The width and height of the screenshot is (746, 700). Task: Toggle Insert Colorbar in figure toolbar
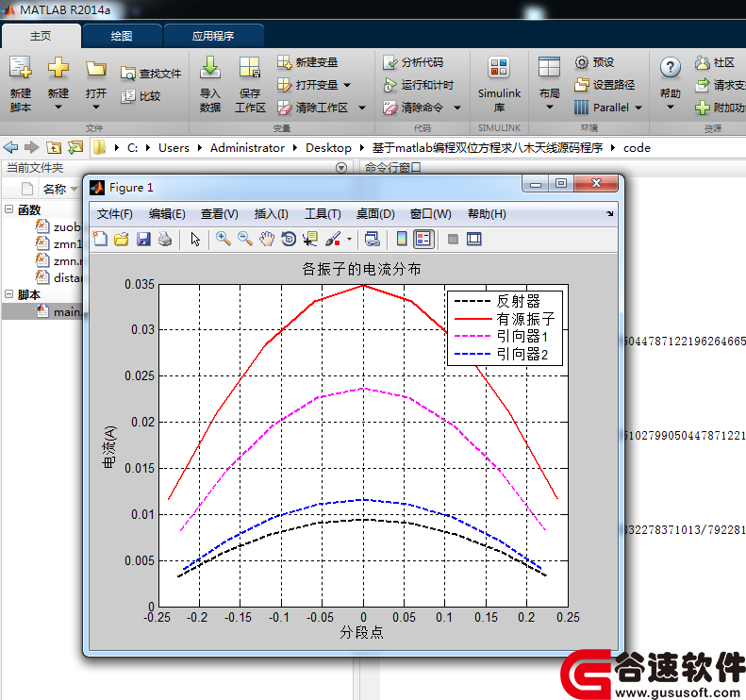pyautogui.click(x=402, y=239)
